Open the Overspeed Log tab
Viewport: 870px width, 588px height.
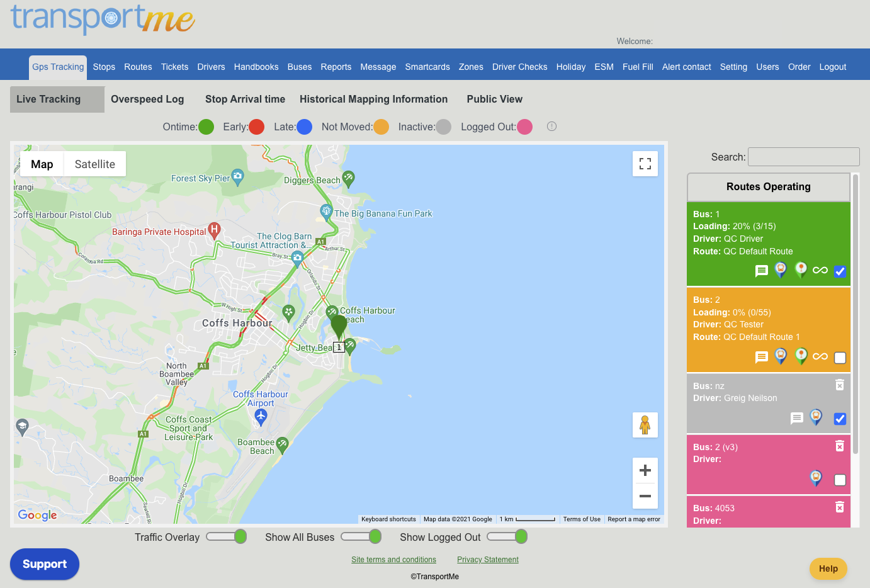147,99
